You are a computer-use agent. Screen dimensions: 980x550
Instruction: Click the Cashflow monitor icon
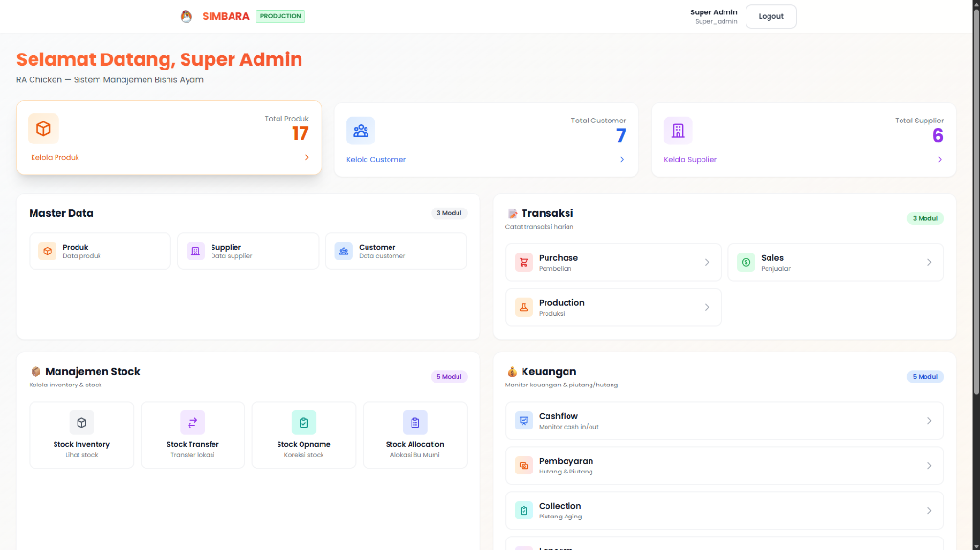click(523, 421)
